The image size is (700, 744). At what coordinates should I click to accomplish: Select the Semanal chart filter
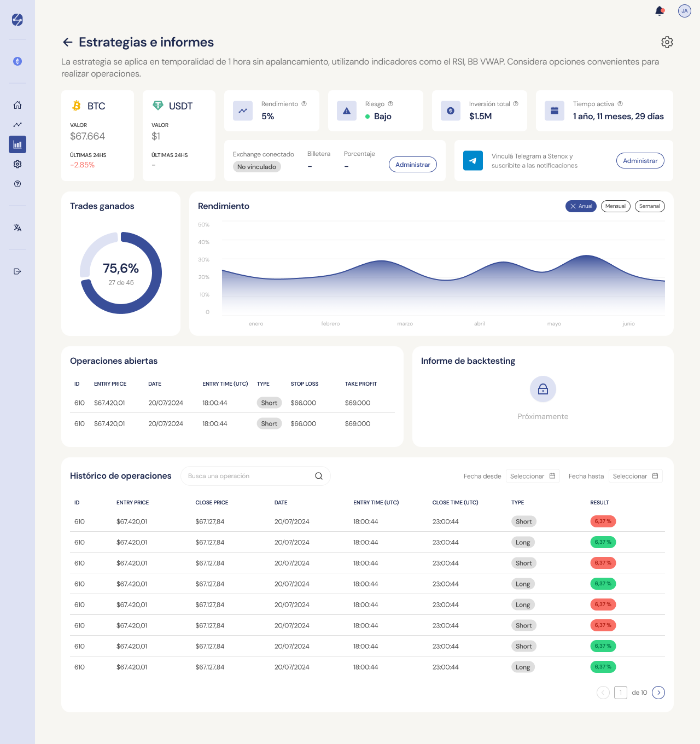[650, 206]
